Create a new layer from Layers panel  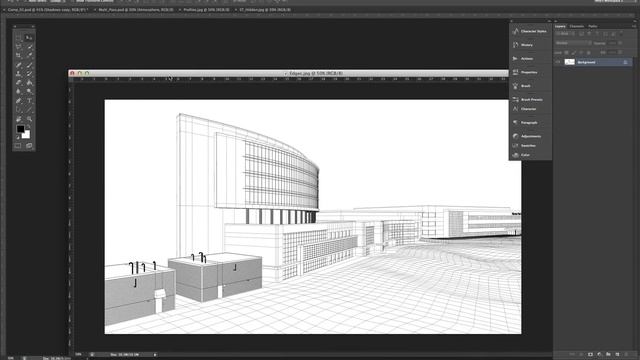click(617, 354)
